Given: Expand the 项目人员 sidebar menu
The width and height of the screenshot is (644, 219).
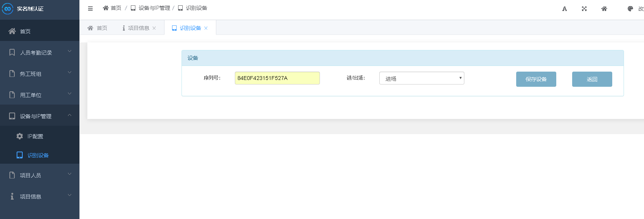Looking at the screenshot, I should pyautogui.click(x=40, y=175).
